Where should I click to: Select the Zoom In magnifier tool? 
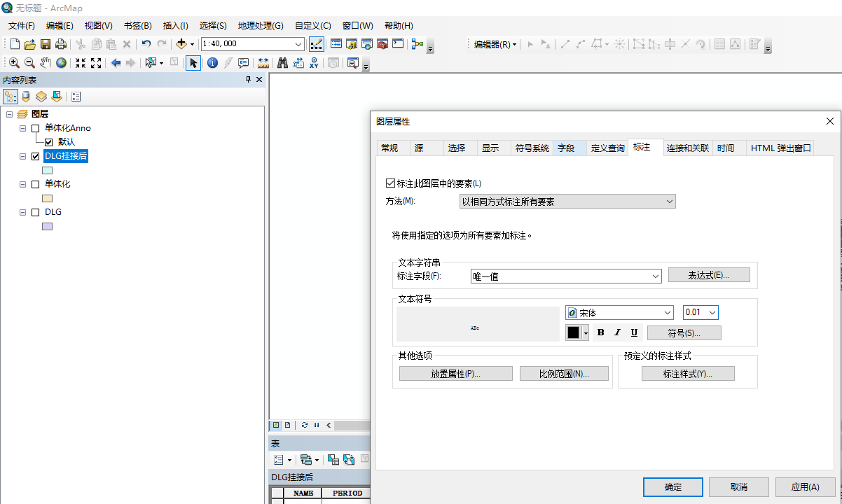14,63
